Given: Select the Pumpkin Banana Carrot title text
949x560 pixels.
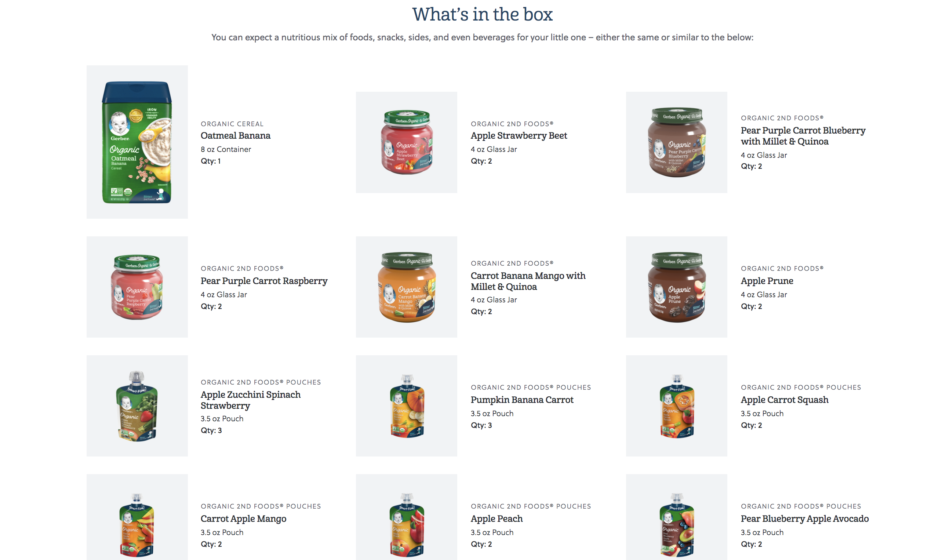Looking at the screenshot, I should [x=522, y=400].
